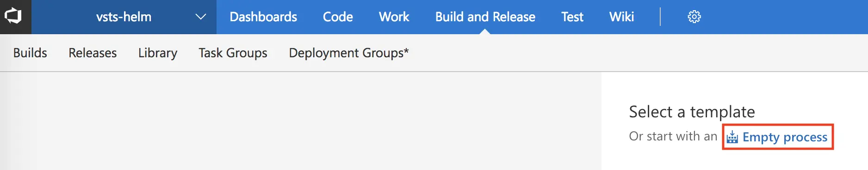Click the Select a template heading
The height and width of the screenshot is (170, 868).
click(x=692, y=112)
